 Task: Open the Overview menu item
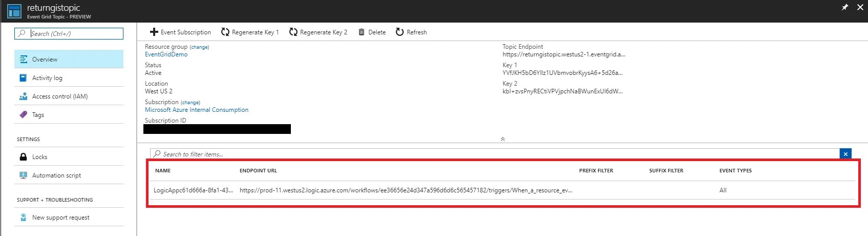(69, 59)
